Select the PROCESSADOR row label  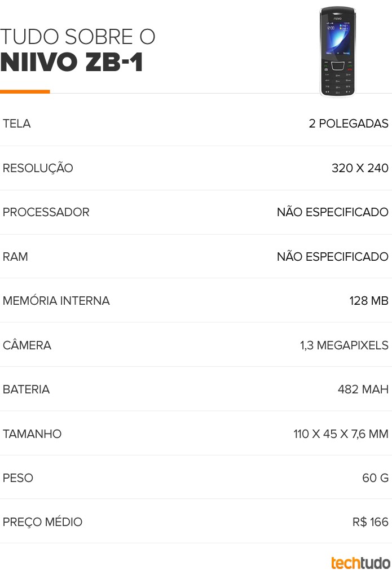pyautogui.click(x=46, y=212)
